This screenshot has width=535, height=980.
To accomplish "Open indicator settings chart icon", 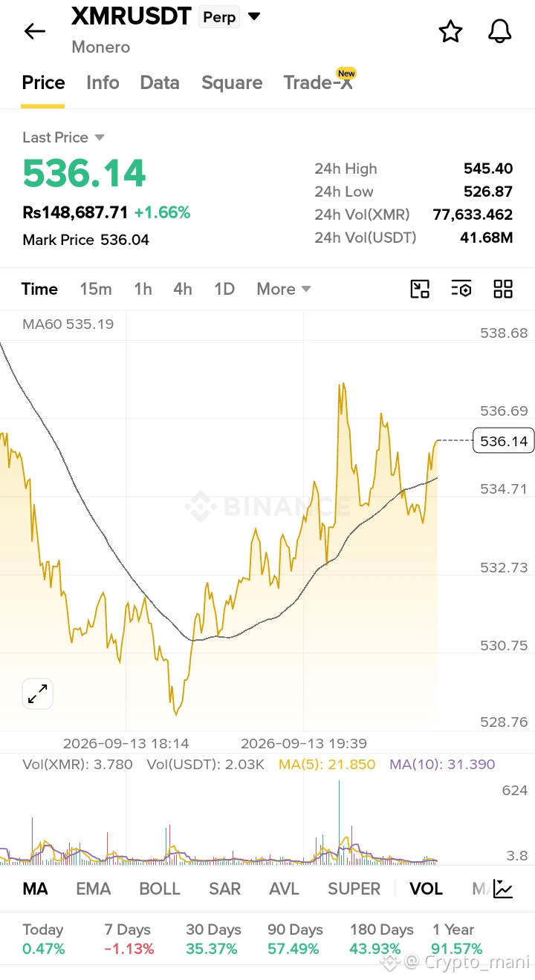I will (x=503, y=889).
